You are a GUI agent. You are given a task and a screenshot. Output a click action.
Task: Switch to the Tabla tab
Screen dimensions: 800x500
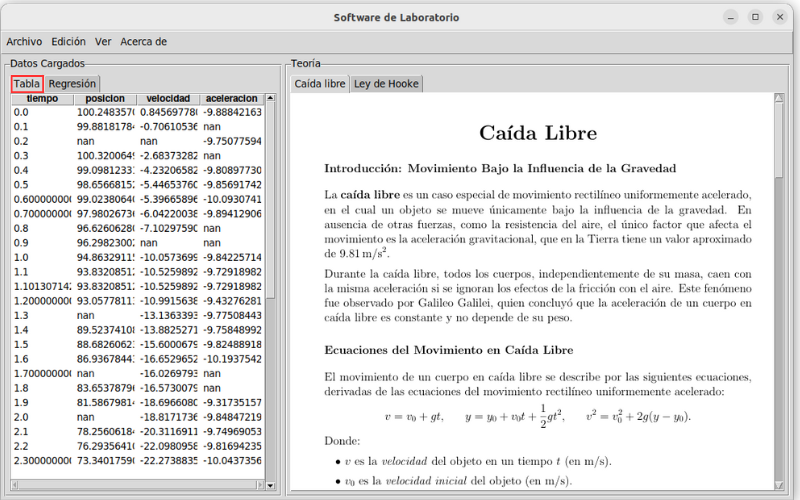point(27,84)
